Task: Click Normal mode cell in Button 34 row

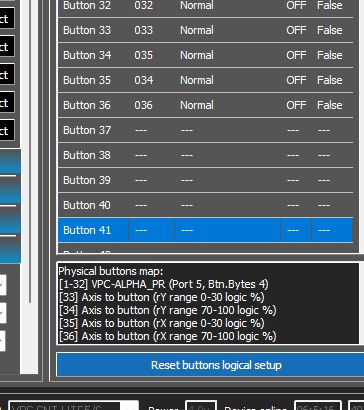Action: 197,55
